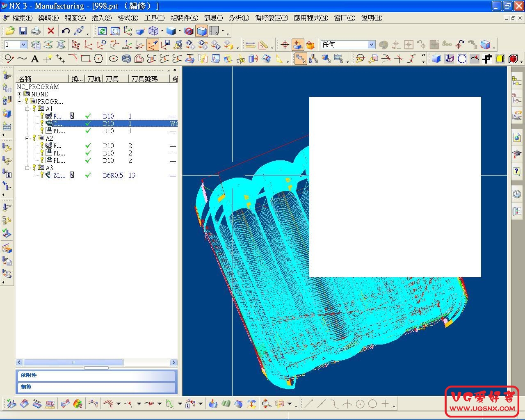Select the rectangle curve tool
Viewport: 525px width, 420px height.
[x=85, y=59]
